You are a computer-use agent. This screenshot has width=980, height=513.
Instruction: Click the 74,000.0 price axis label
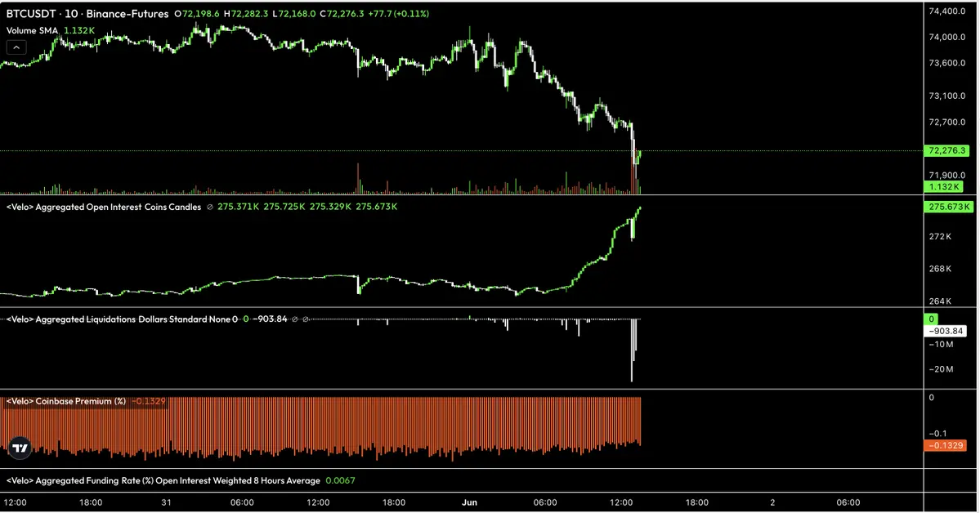click(x=946, y=37)
